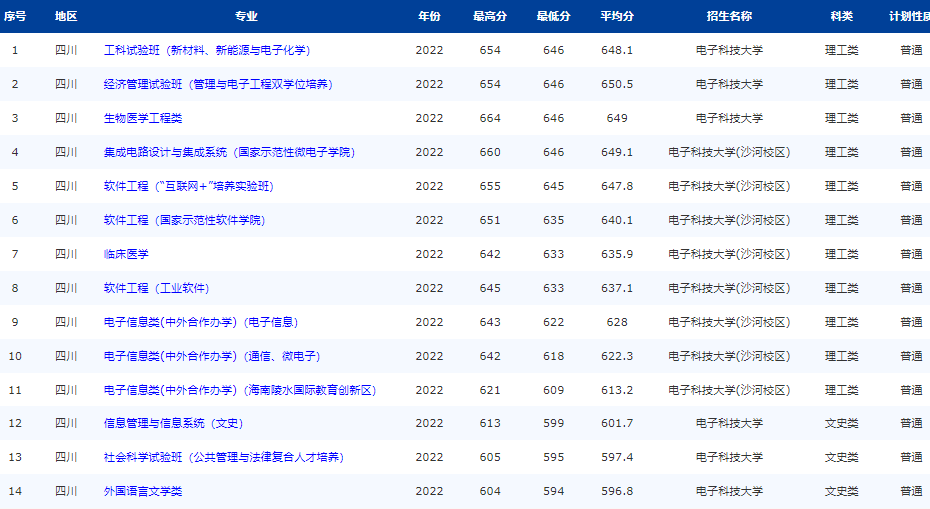Open the 电子信息类(中外合作办学)（电子信息）link
This screenshot has width=930, height=509.
tap(201, 322)
